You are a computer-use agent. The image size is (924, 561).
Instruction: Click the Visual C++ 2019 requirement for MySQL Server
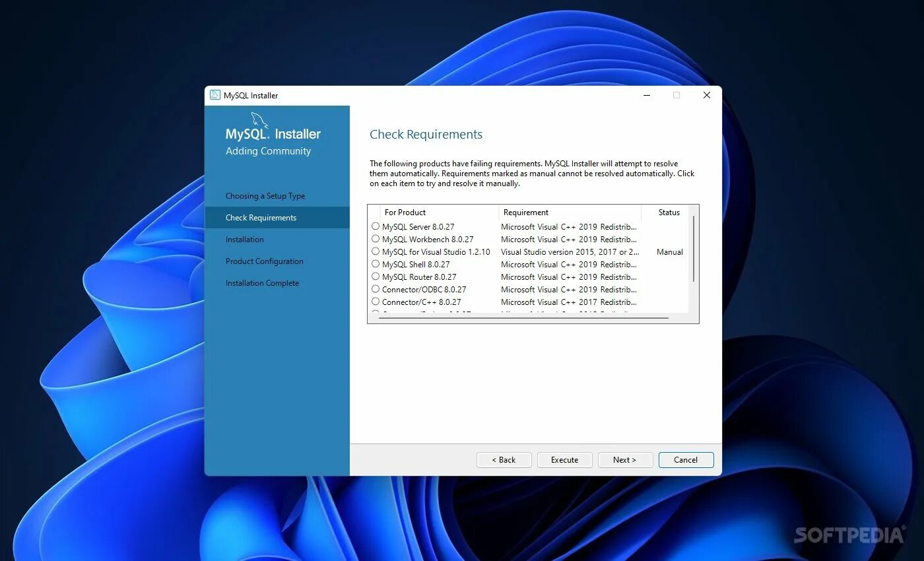tap(569, 227)
